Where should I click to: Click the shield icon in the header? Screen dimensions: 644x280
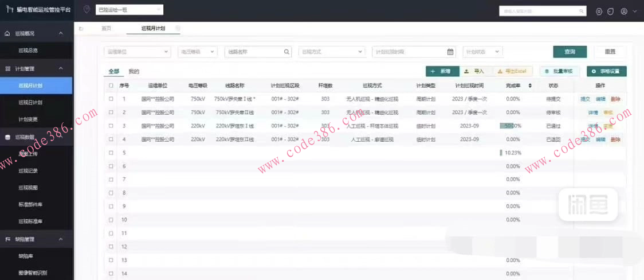611,11
